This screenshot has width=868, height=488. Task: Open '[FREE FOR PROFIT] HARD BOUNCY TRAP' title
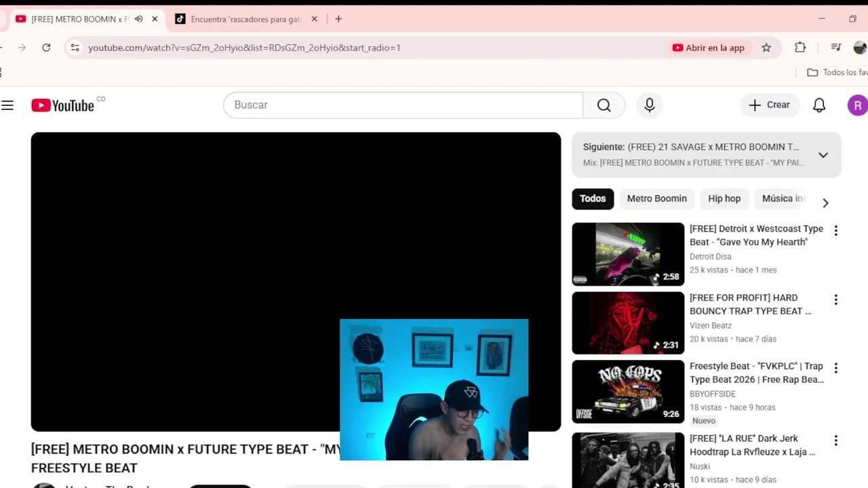[750, 304]
